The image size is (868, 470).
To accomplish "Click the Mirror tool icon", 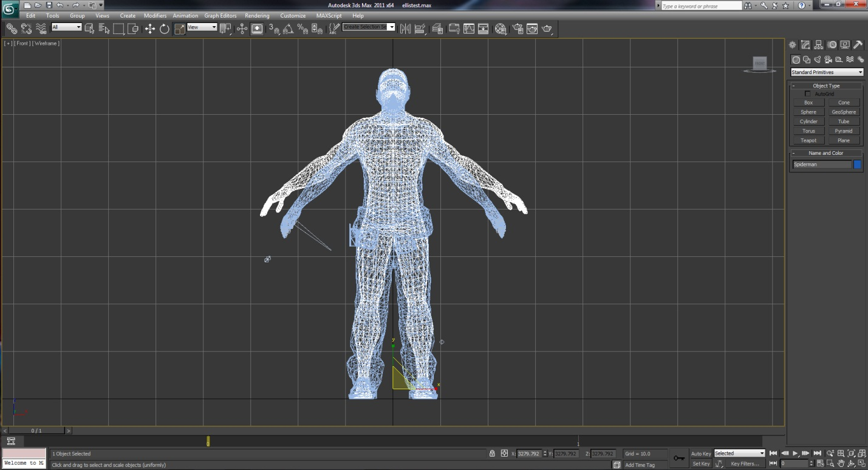I will click(405, 29).
